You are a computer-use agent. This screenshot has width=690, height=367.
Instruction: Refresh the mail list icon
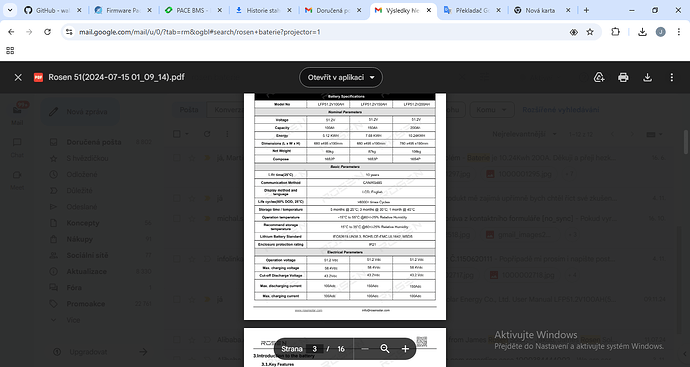pos(207,134)
